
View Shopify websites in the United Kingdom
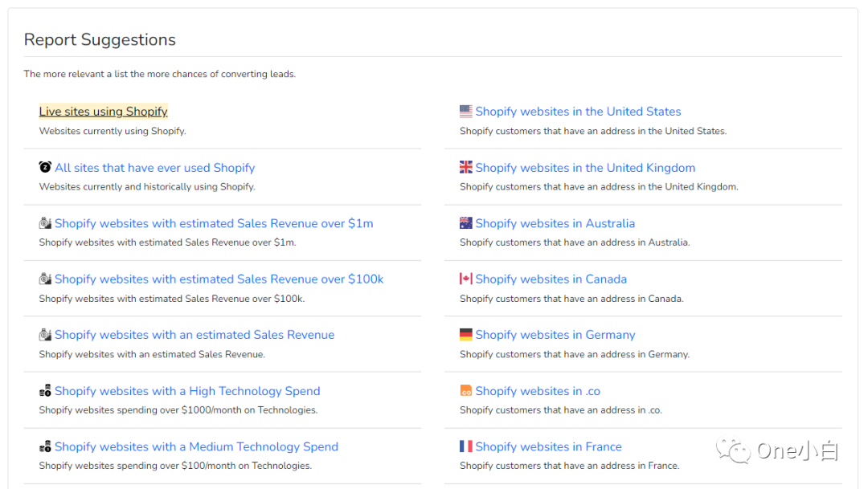(585, 168)
